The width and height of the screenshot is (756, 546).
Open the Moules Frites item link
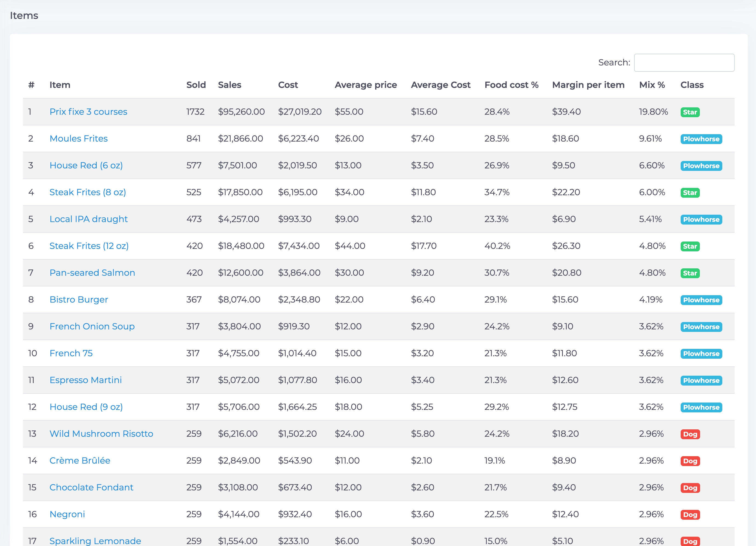(x=79, y=139)
